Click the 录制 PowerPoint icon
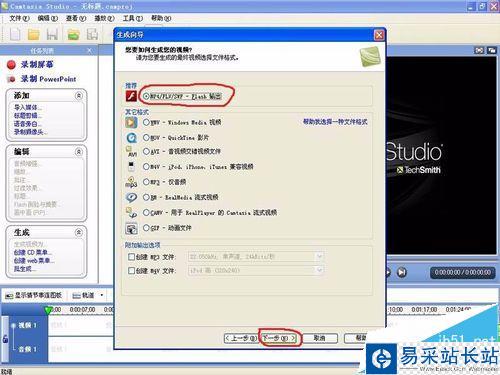 [x=11, y=79]
